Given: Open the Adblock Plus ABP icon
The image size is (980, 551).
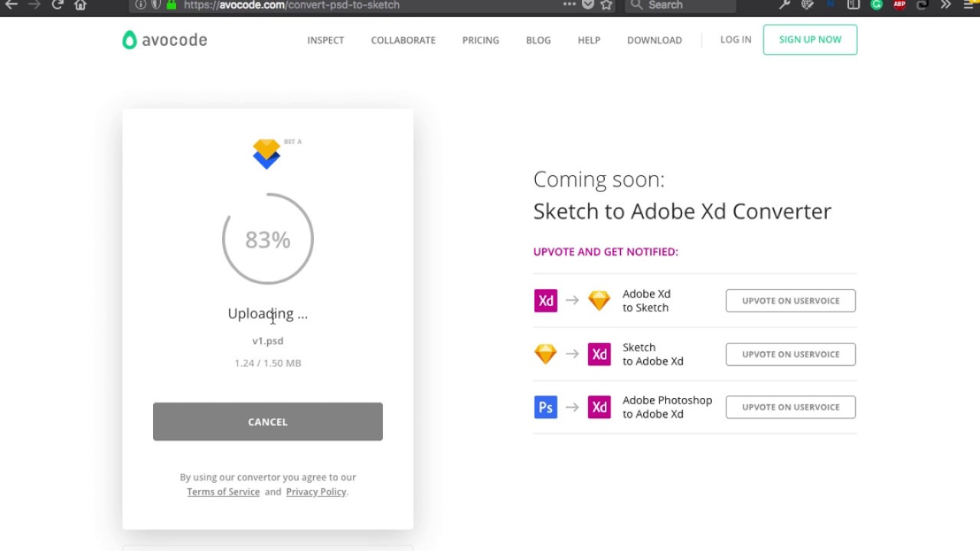Looking at the screenshot, I should (900, 5).
